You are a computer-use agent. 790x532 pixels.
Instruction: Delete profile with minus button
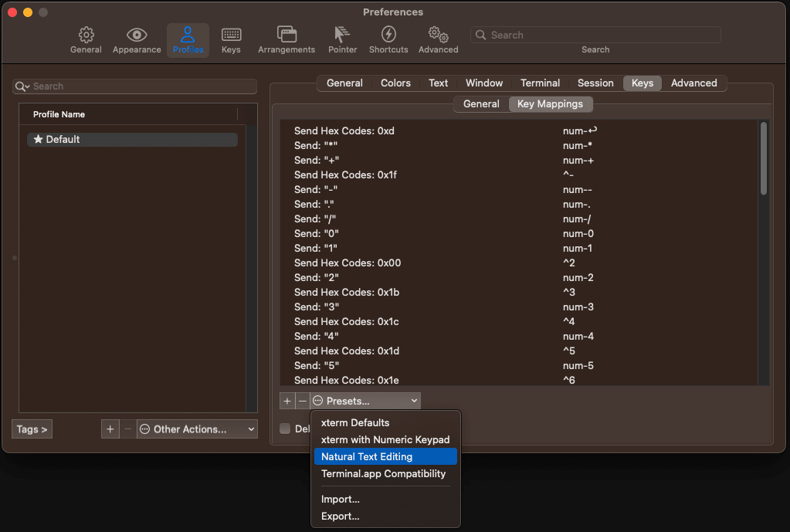coord(128,429)
